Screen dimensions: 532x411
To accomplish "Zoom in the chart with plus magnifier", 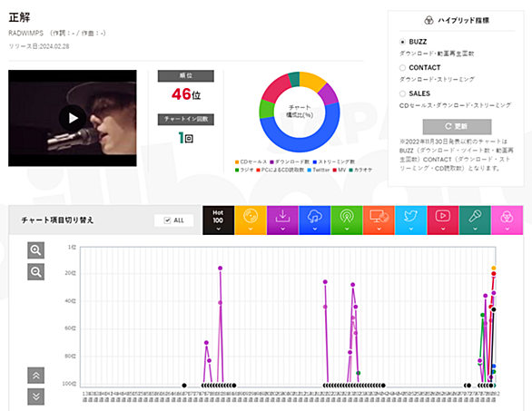I will tap(36, 250).
